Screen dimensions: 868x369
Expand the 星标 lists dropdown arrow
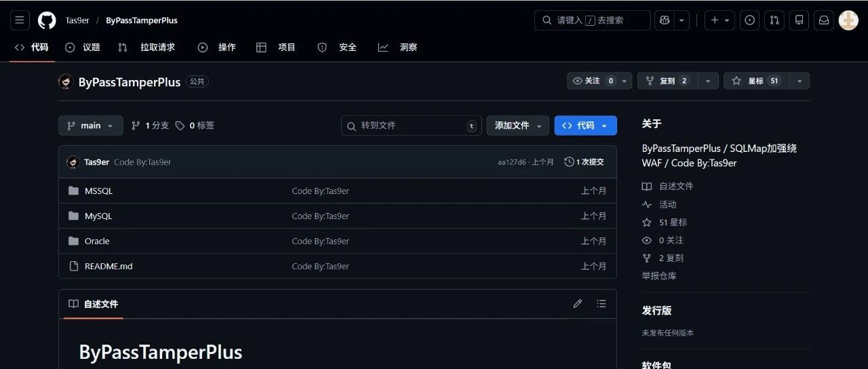800,81
